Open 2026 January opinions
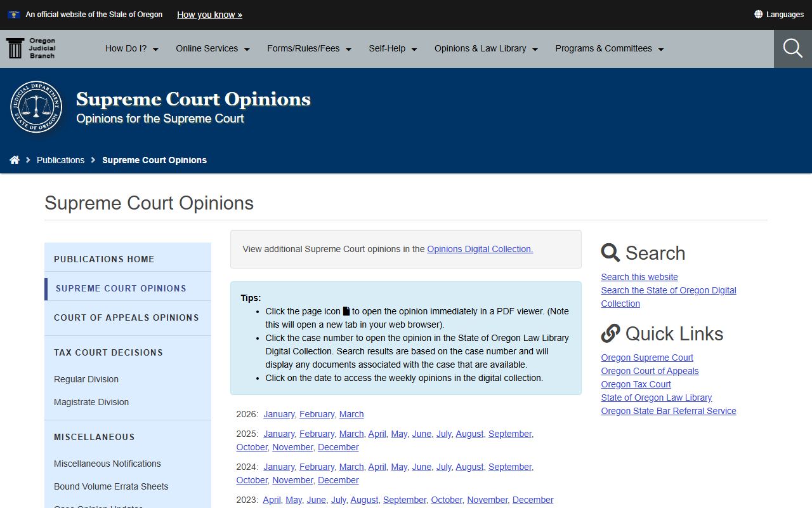The height and width of the screenshot is (508, 812). (279, 414)
